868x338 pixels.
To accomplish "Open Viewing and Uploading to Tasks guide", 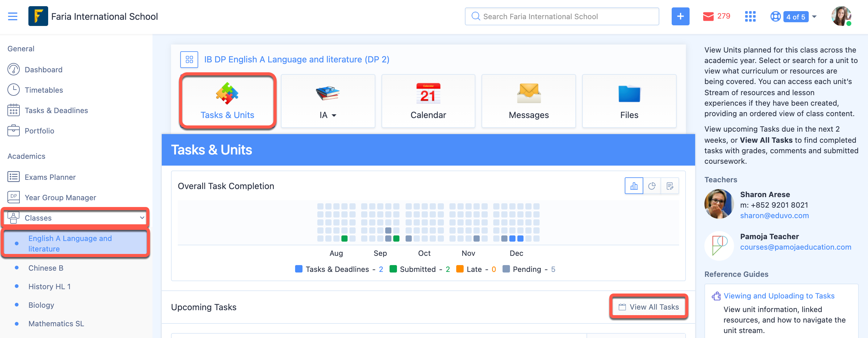I will (779, 296).
